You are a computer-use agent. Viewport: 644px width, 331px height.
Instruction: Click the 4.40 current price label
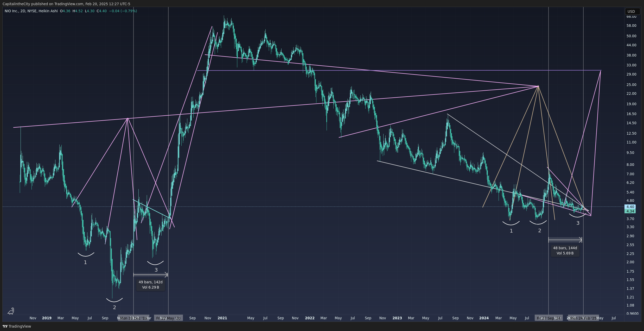[630, 207]
